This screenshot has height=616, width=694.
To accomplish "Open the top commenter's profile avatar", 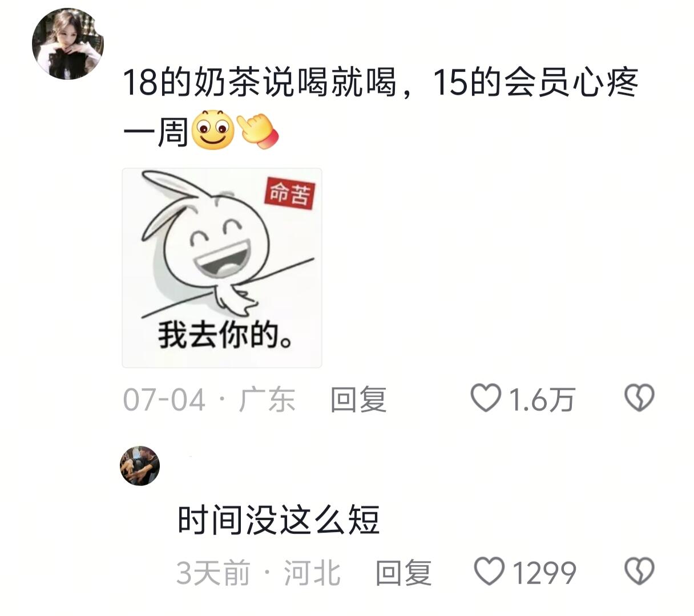I will (67, 44).
